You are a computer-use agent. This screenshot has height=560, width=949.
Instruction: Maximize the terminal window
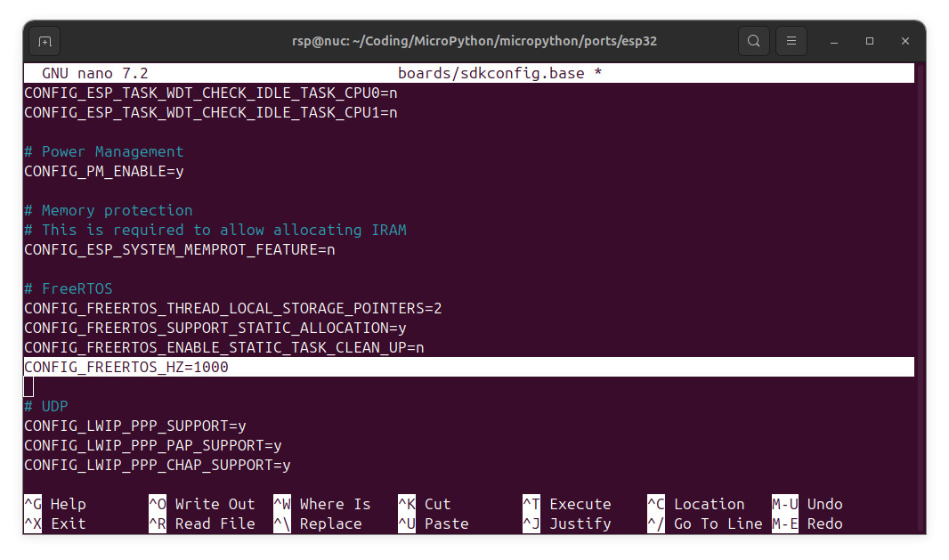click(x=870, y=41)
